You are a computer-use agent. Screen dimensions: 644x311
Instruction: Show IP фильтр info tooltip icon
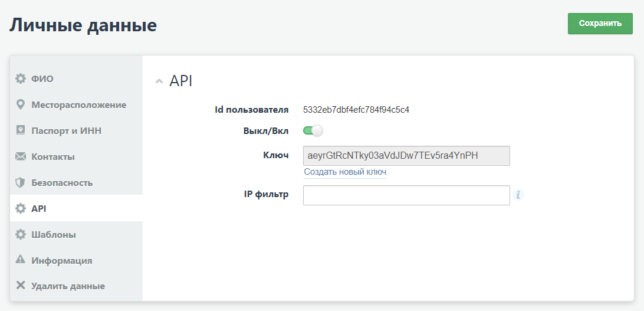click(x=518, y=195)
